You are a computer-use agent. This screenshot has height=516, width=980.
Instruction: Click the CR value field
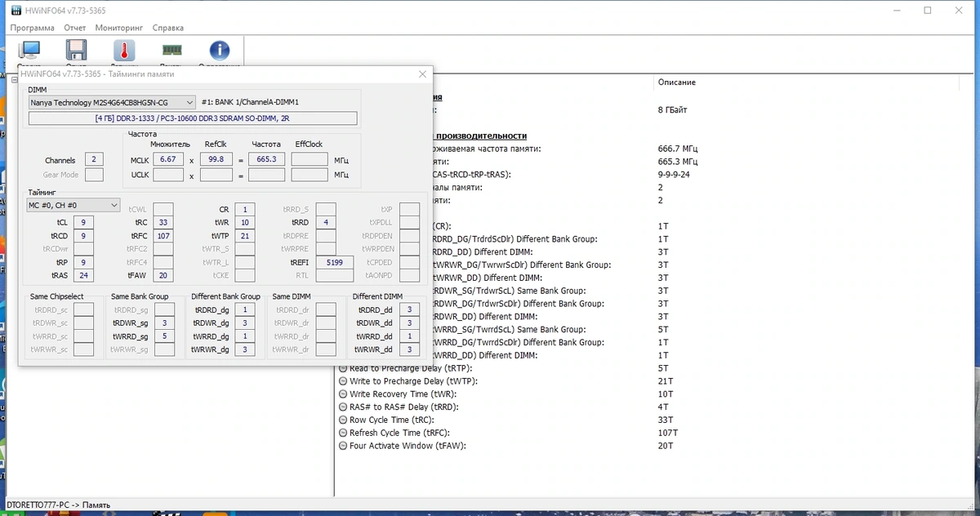tap(244, 210)
